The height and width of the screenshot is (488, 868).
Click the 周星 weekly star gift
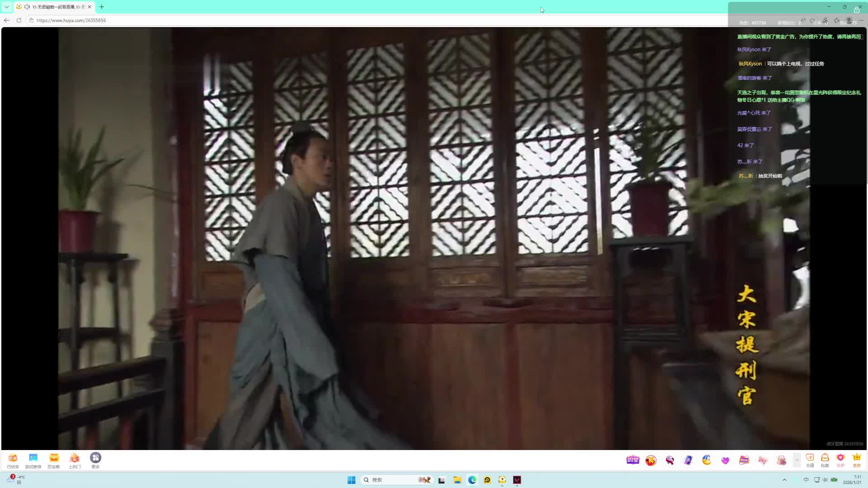[632, 460]
